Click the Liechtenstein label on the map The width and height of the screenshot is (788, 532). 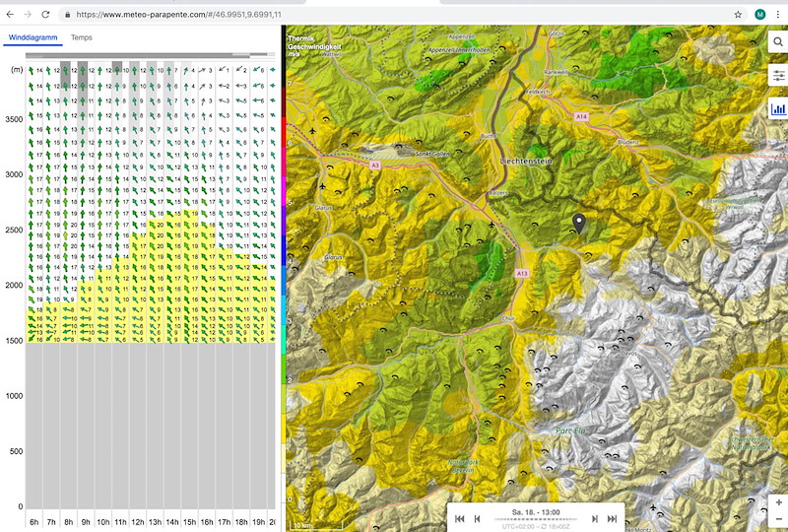[x=526, y=161]
